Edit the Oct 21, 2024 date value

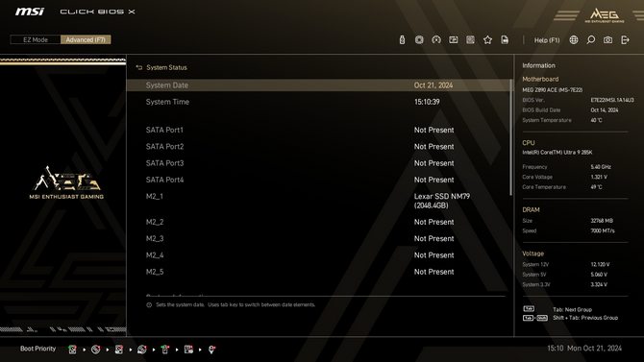(x=433, y=85)
